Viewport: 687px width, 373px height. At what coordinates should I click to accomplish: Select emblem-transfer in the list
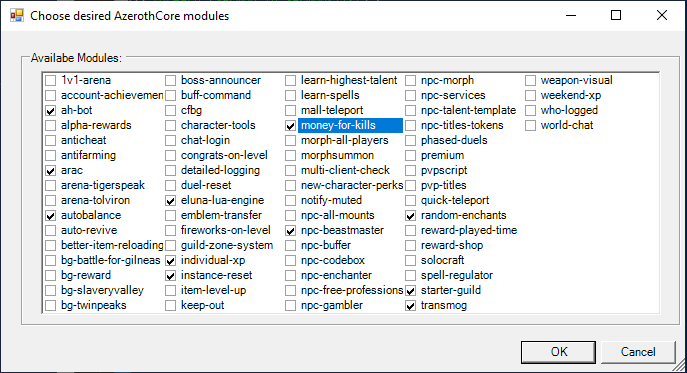pos(221,215)
